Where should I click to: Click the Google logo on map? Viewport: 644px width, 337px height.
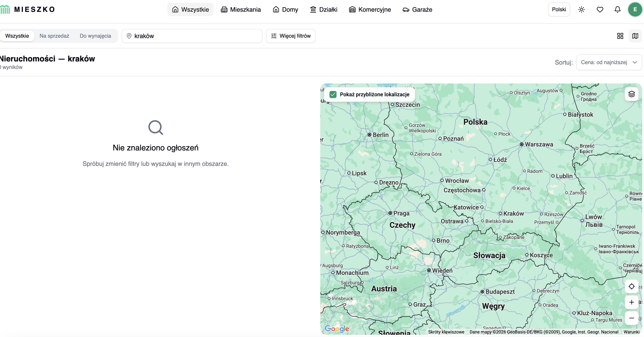click(337, 328)
